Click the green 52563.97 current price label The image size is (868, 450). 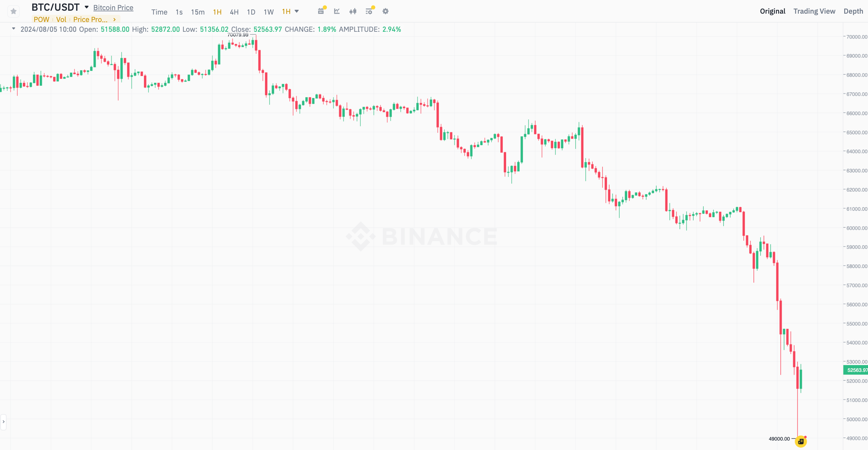click(x=856, y=370)
